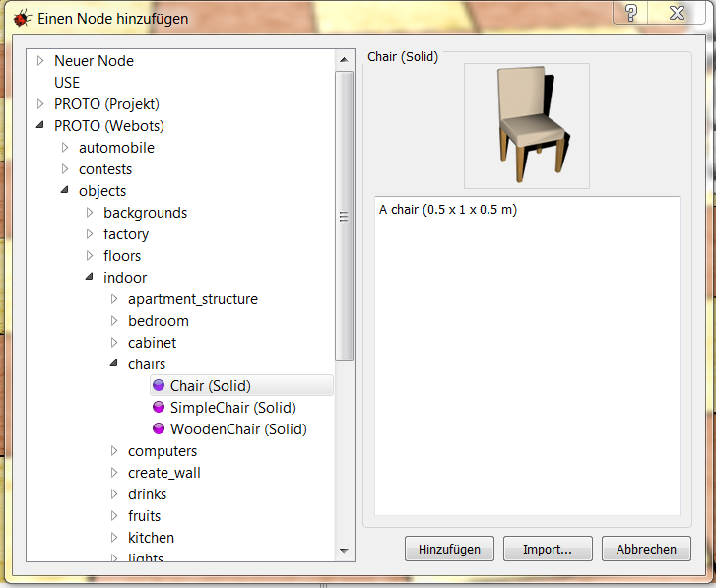Select the bedroom folder item
716x588 pixels.
click(158, 321)
